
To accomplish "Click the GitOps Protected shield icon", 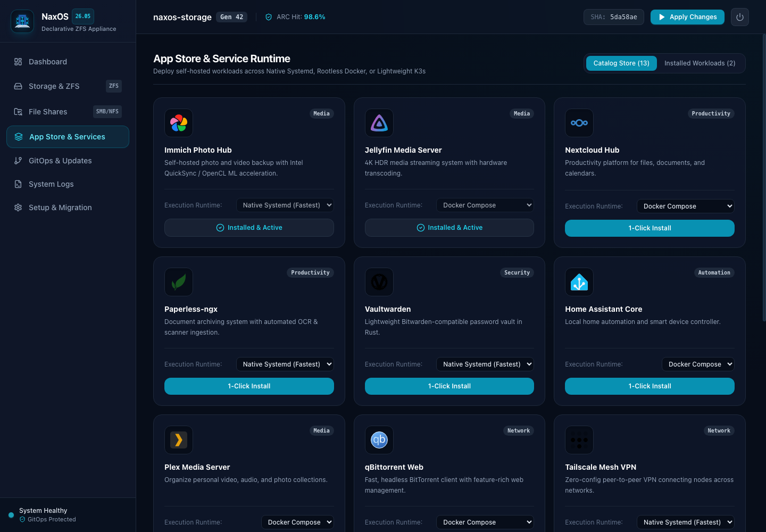I will [x=22, y=520].
